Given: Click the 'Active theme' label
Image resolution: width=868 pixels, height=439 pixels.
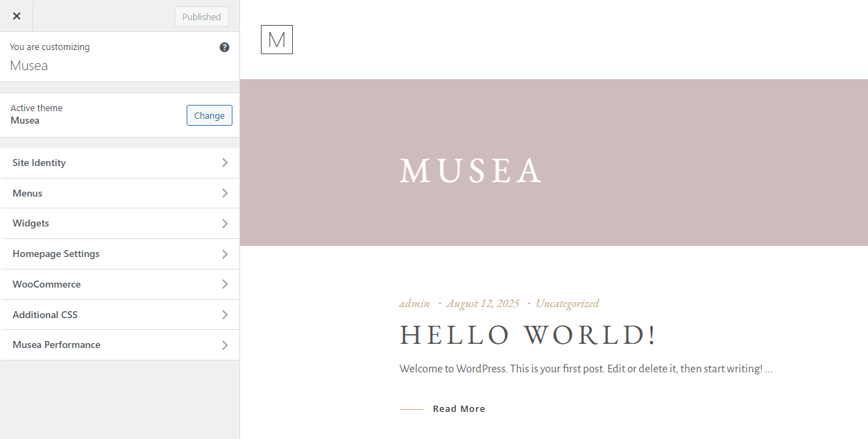Looking at the screenshot, I should pos(37,108).
